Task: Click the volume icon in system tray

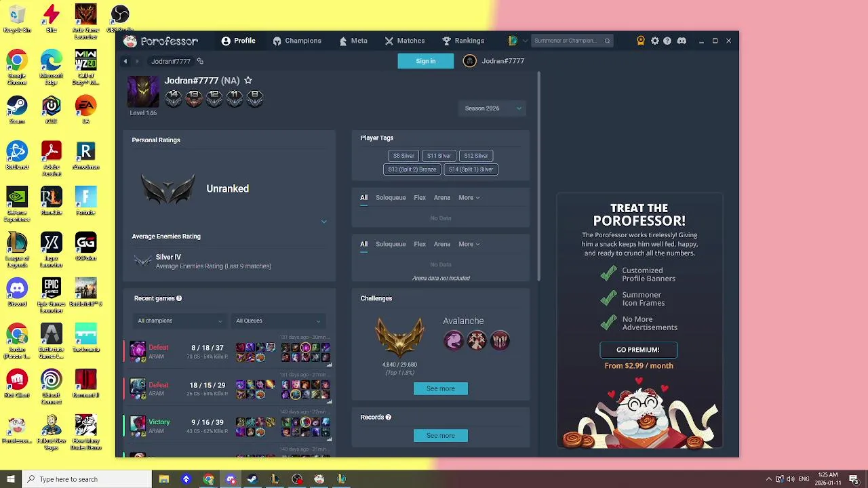Action: [791, 479]
